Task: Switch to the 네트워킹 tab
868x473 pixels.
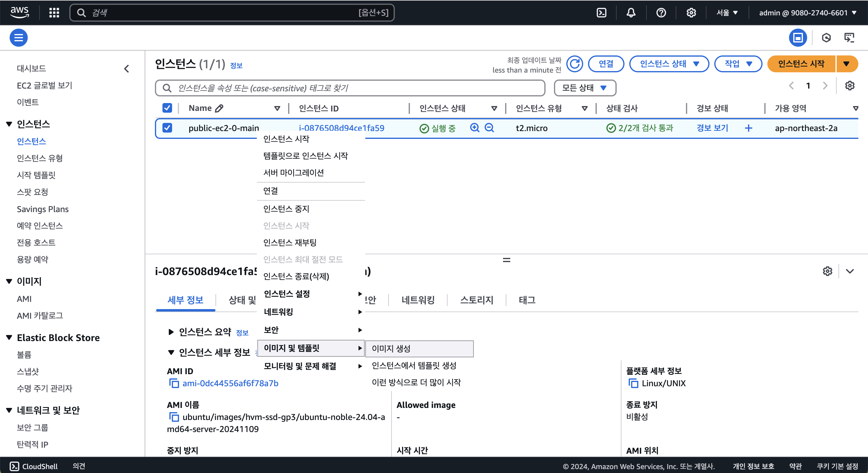Action: pyautogui.click(x=418, y=299)
